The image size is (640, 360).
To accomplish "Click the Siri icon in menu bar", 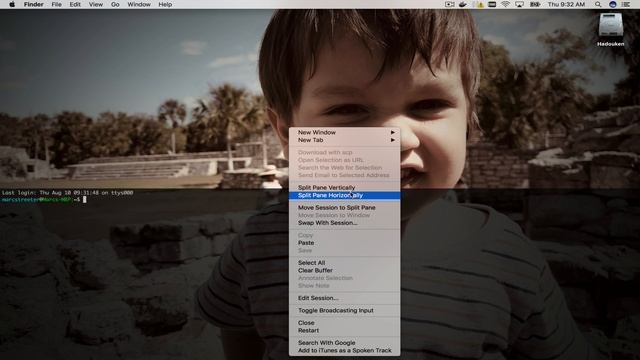I will 612,4.
